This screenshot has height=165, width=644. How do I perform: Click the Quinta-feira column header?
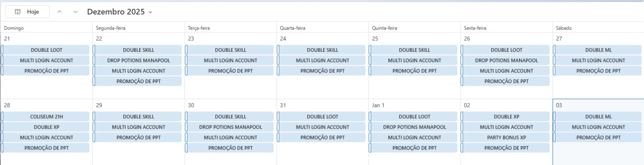(384, 28)
